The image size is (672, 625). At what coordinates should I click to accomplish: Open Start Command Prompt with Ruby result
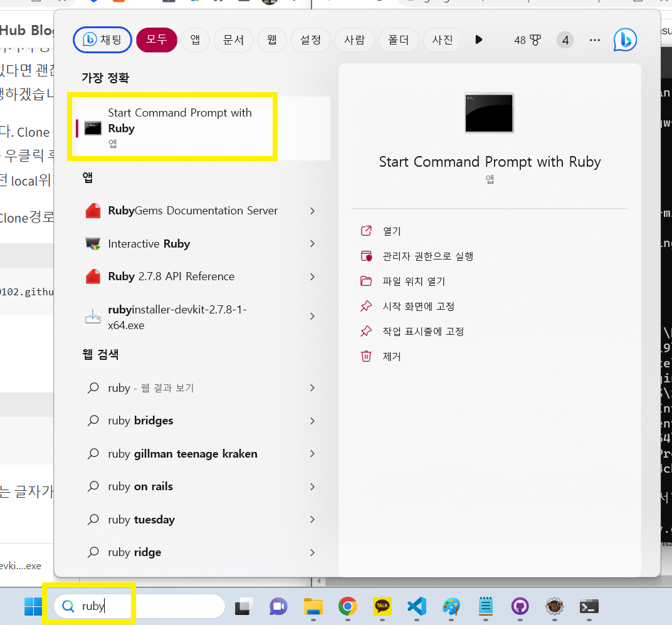pyautogui.click(x=201, y=128)
